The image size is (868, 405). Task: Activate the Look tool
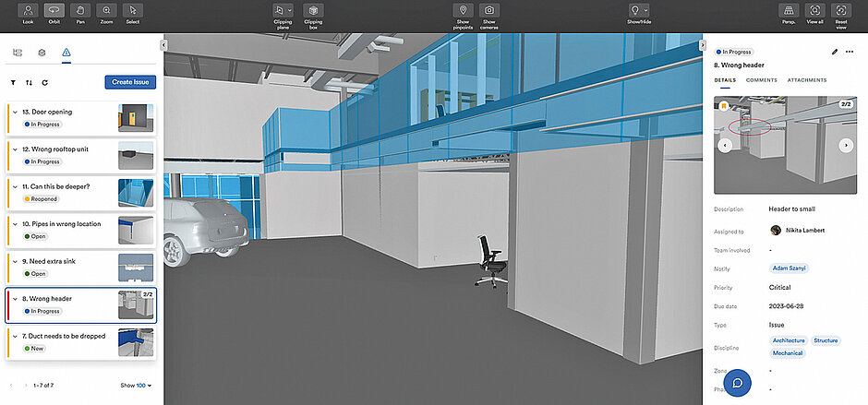(x=26, y=13)
